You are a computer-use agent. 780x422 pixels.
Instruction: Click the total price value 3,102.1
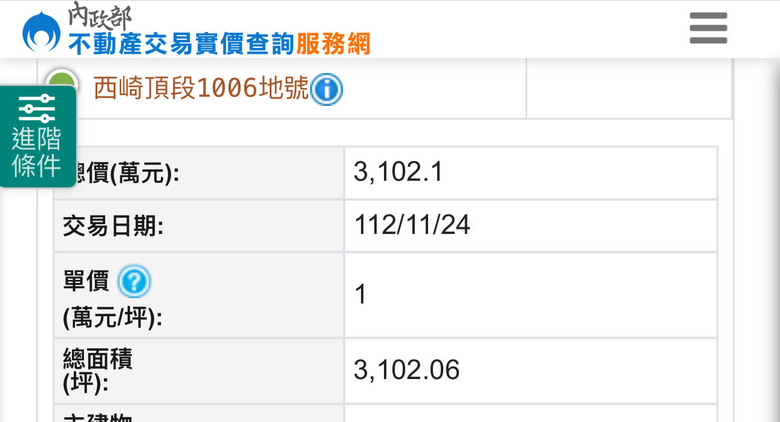click(398, 173)
